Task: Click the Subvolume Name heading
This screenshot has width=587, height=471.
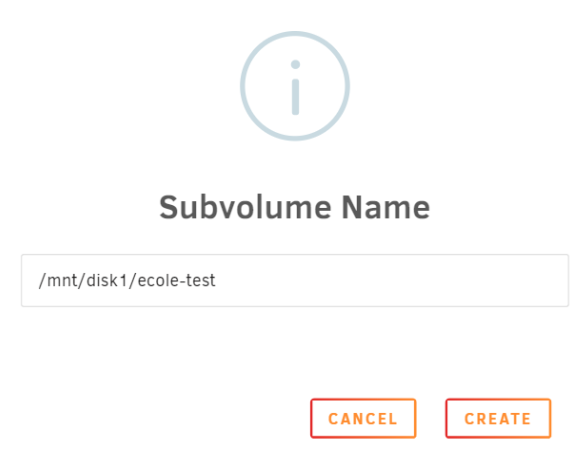Action: (295, 207)
